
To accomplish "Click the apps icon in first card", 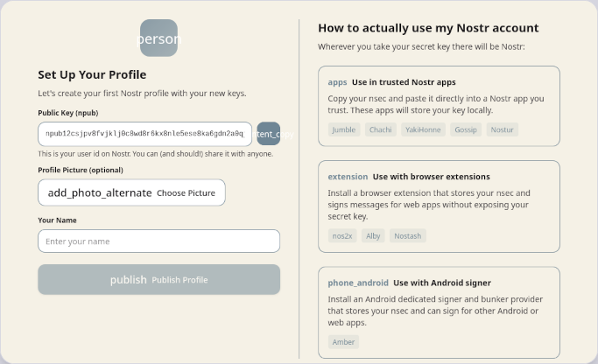I will [337, 82].
